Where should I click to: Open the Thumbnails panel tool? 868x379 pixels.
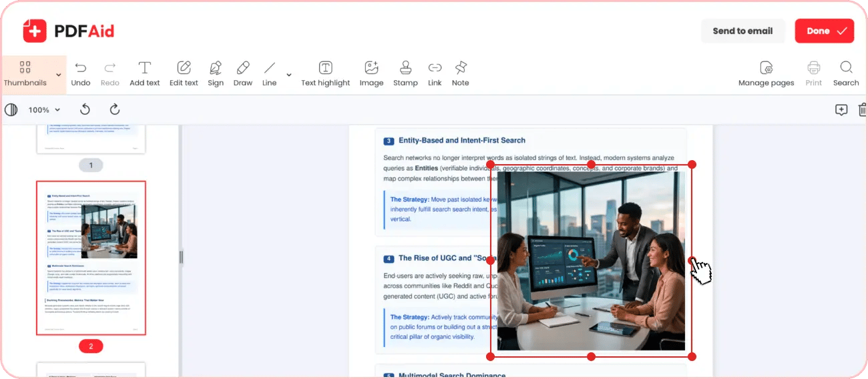tap(25, 74)
